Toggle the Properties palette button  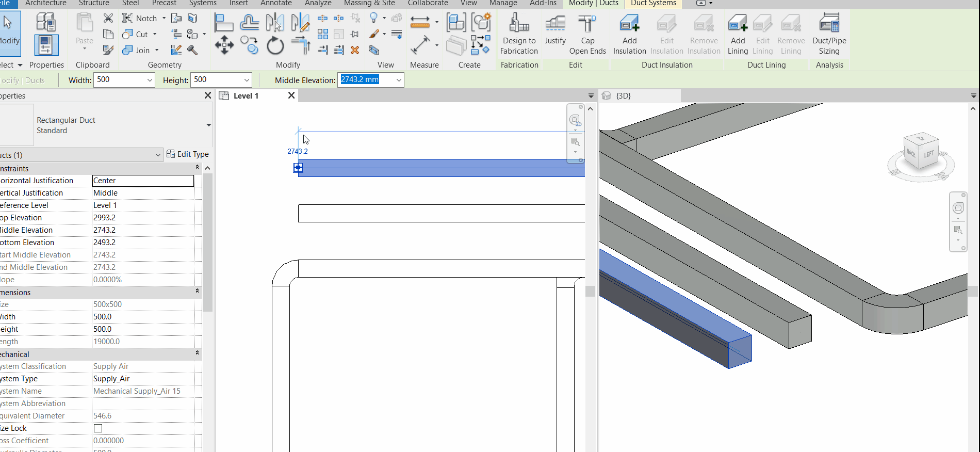46,45
